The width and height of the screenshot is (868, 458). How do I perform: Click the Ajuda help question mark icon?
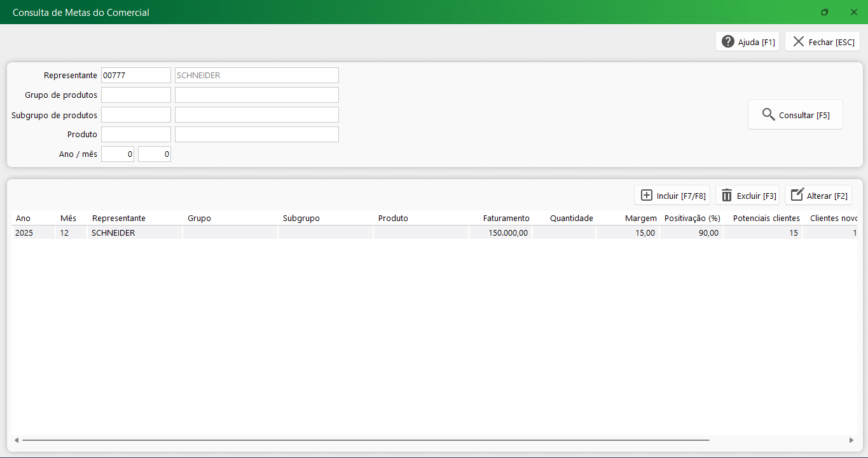[728, 42]
